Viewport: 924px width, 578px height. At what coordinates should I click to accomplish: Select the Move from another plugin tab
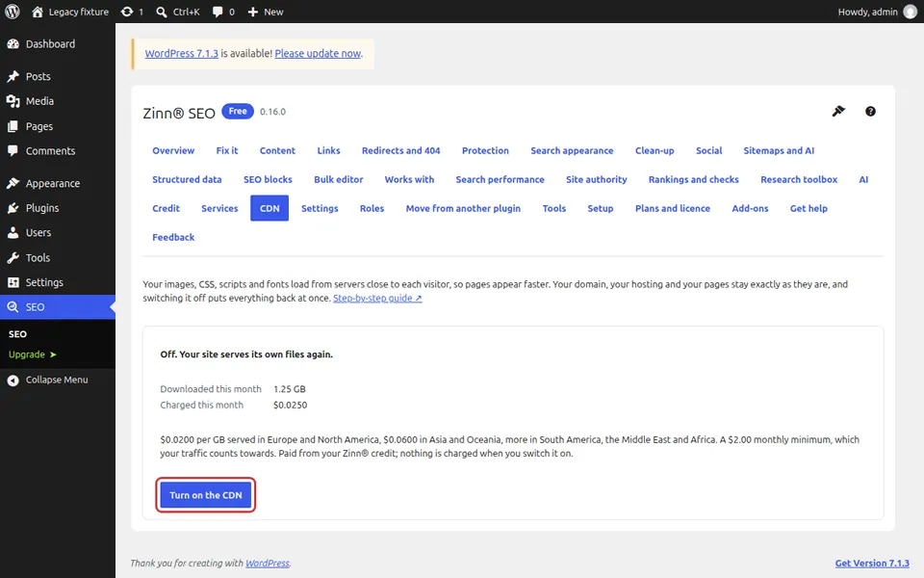click(x=463, y=208)
